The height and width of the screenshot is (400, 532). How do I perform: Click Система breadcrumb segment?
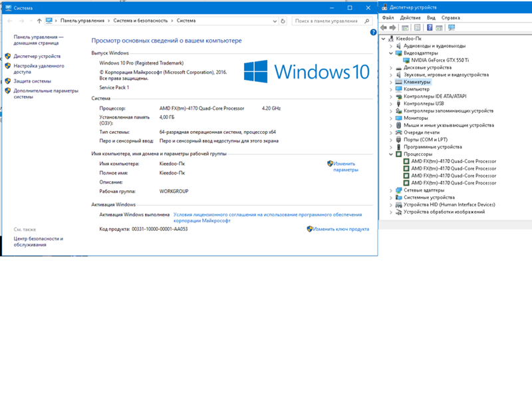point(186,21)
